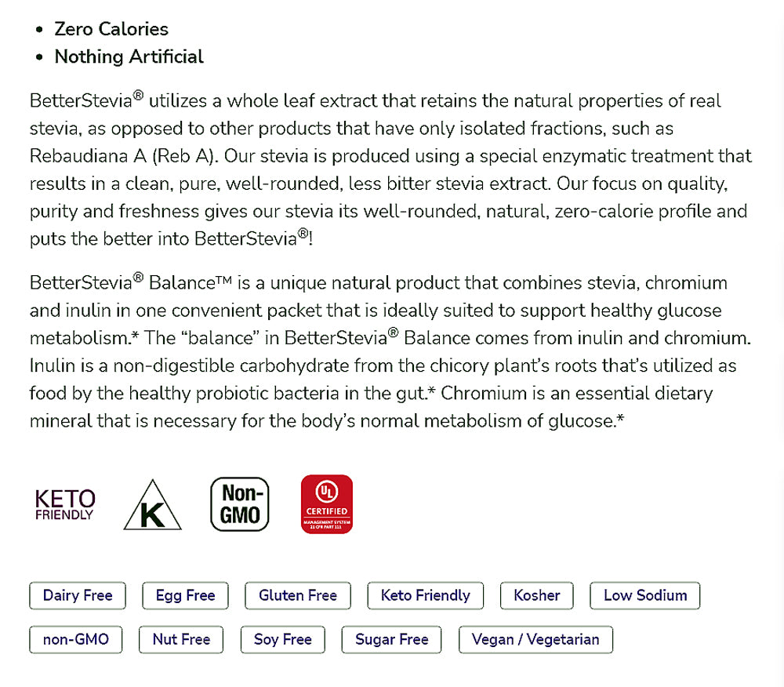The height and width of the screenshot is (687, 784).
Task: Open the Soy Free tag
Action: pyautogui.click(x=283, y=639)
